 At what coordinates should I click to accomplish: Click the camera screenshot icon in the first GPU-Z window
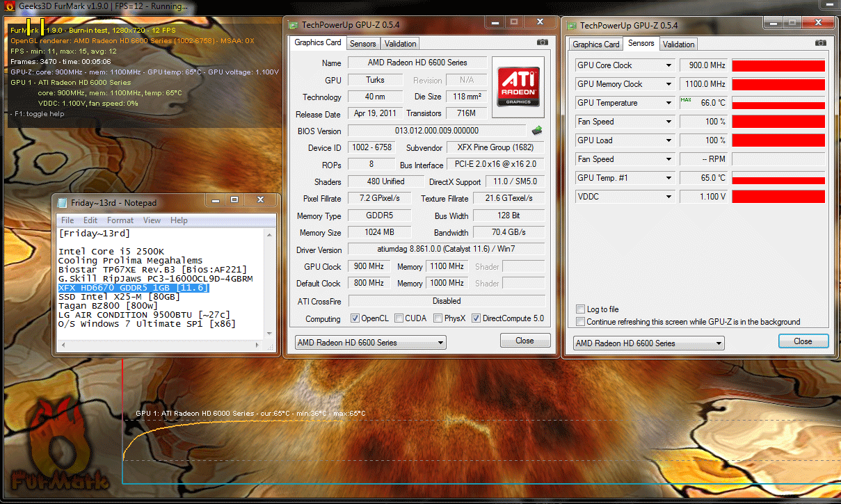(x=542, y=42)
